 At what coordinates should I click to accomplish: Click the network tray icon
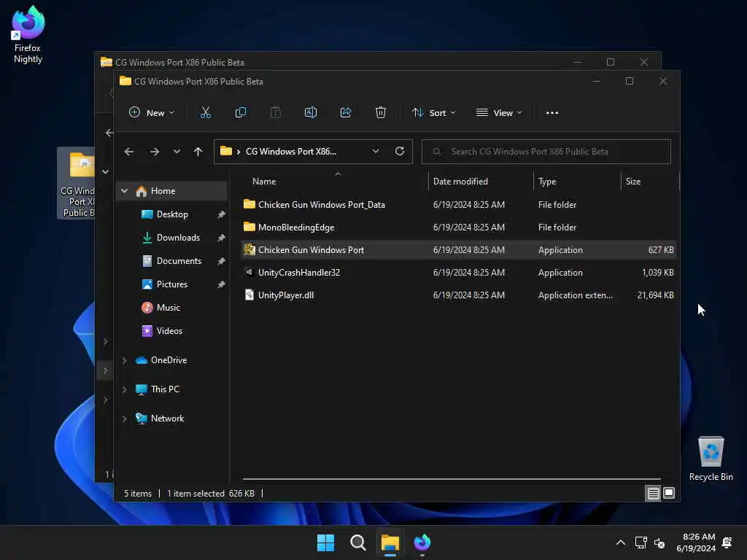click(640, 542)
